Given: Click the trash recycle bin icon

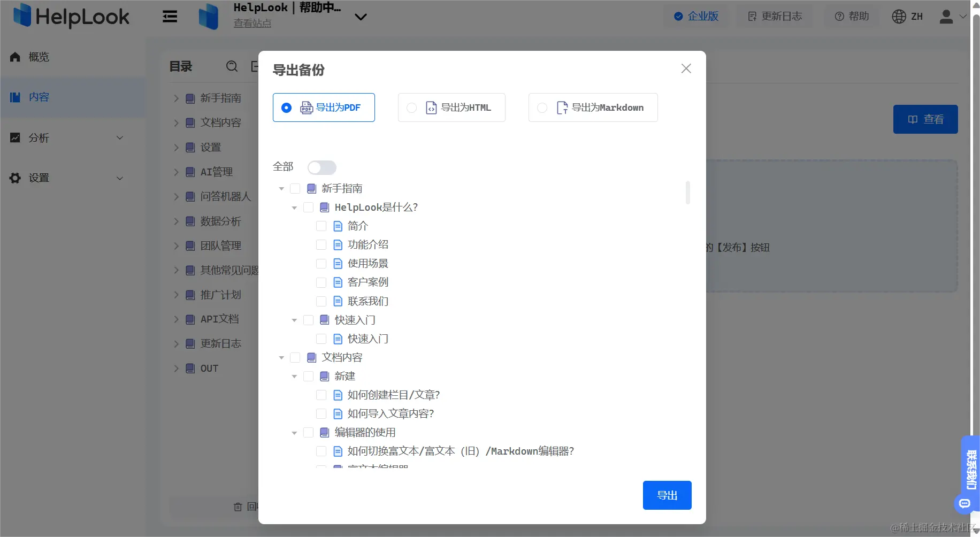Looking at the screenshot, I should click(238, 507).
